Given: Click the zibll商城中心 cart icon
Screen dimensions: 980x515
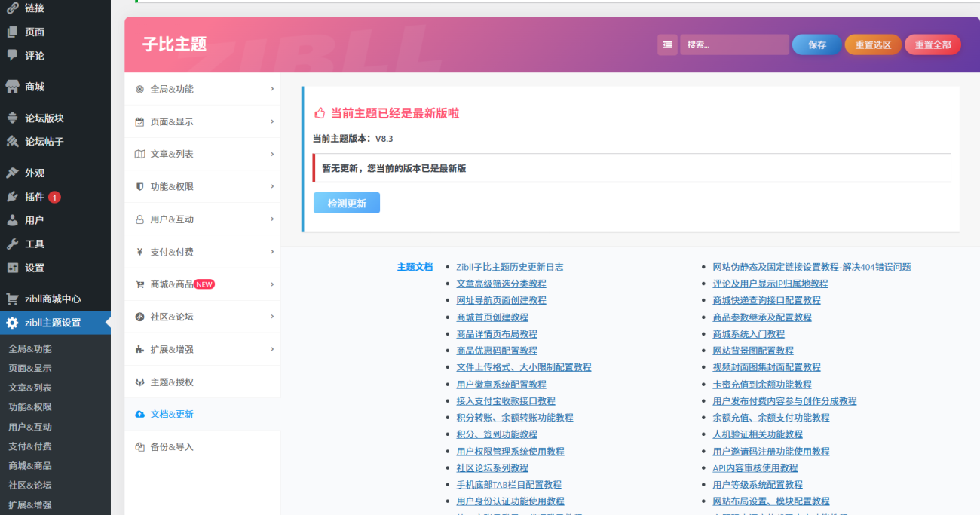Looking at the screenshot, I should (x=12, y=299).
